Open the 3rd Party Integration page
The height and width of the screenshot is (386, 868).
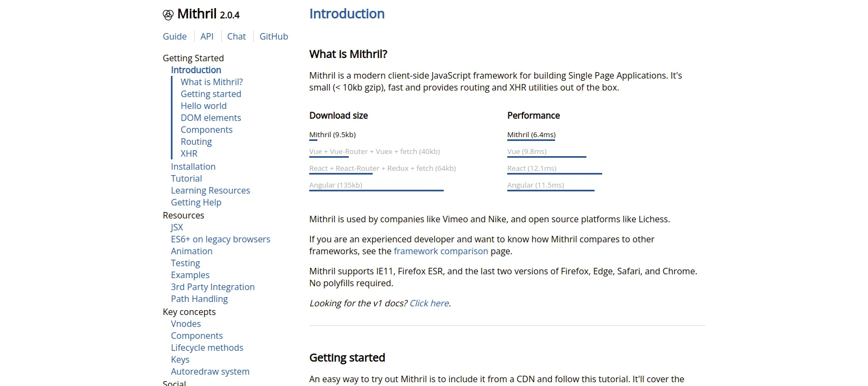click(213, 287)
